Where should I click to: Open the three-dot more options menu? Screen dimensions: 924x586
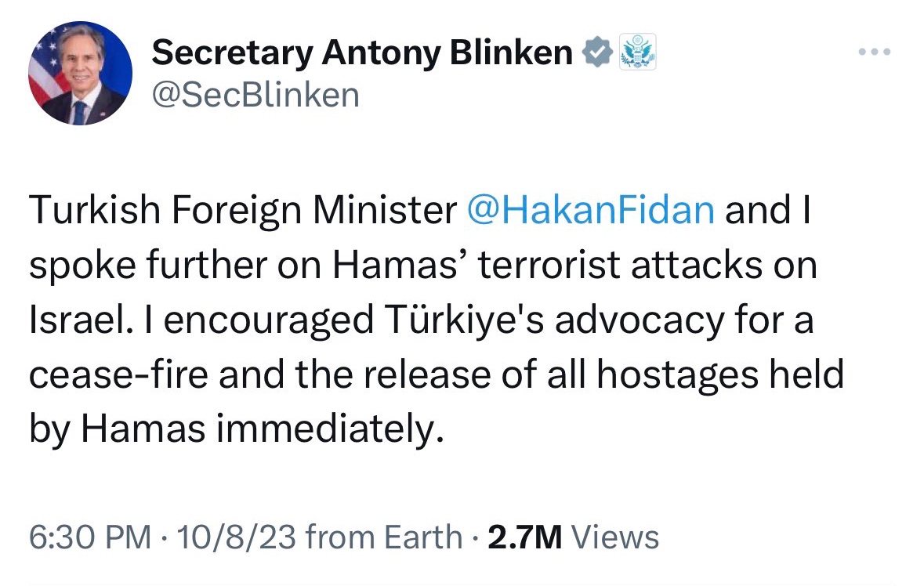point(874,52)
